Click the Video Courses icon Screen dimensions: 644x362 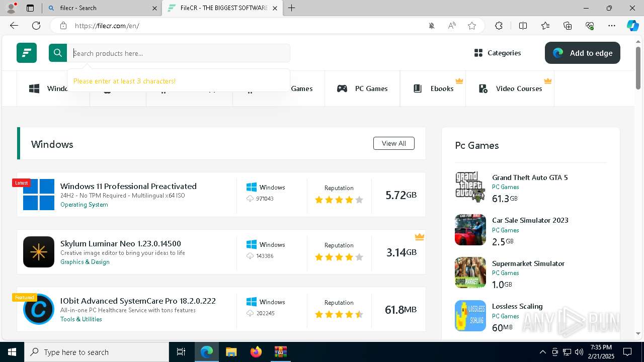[483, 88]
